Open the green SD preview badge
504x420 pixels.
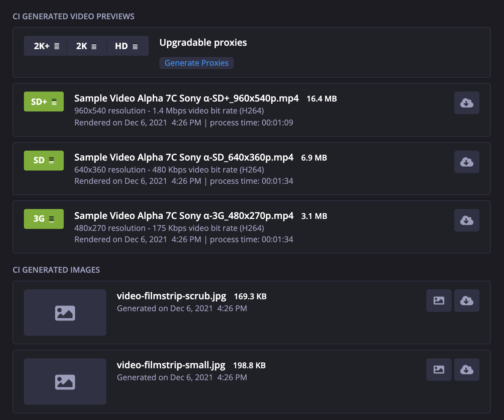44,161
